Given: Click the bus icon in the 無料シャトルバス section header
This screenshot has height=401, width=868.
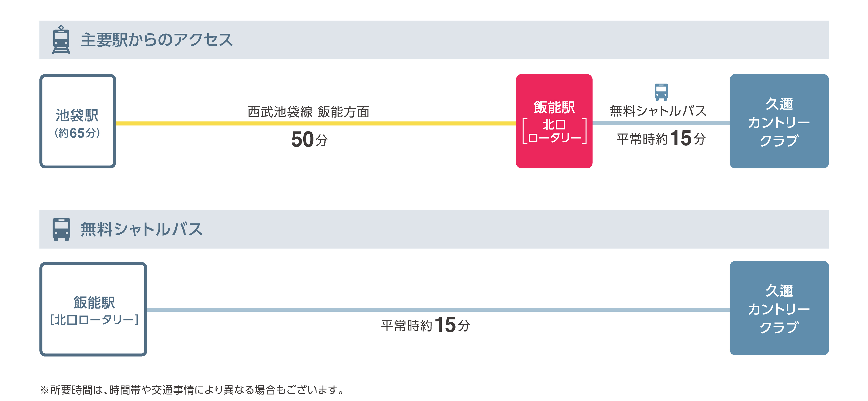Looking at the screenshot, I should (61, 229).
